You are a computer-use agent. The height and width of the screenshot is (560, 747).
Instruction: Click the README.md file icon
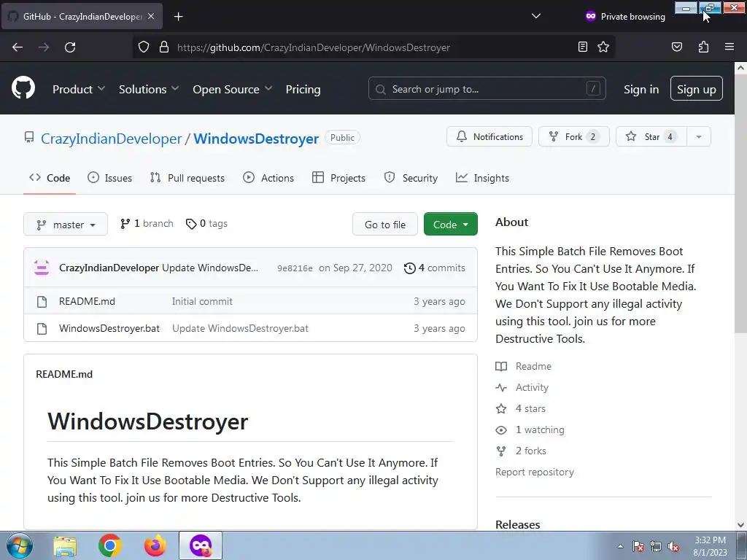pos(42,301)
